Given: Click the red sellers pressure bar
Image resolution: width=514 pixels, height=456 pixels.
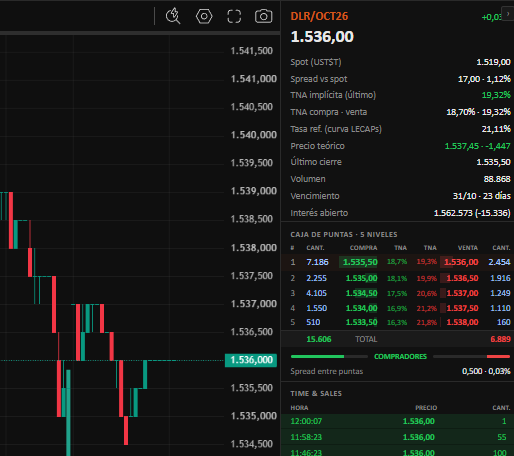Looking at the screenshot, I should (x=498, y=357).
